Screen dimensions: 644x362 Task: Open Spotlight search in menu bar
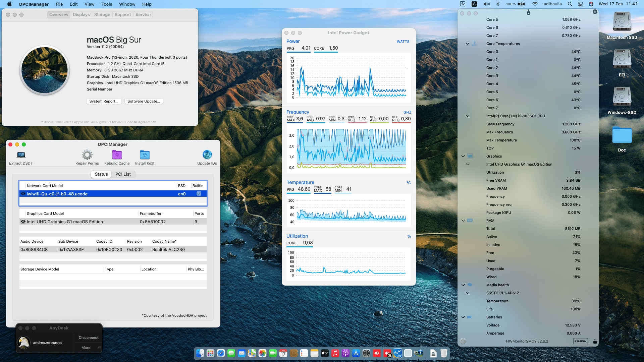570,4
